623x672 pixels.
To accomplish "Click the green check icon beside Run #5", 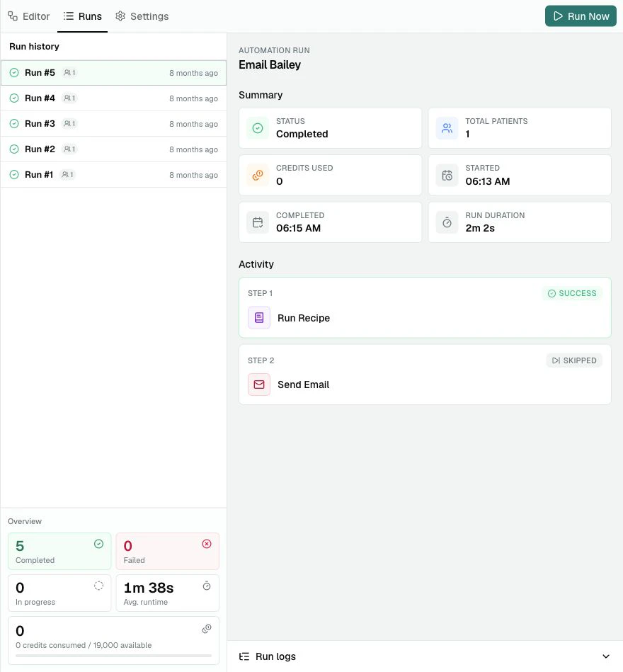I will tap(14, 73).
